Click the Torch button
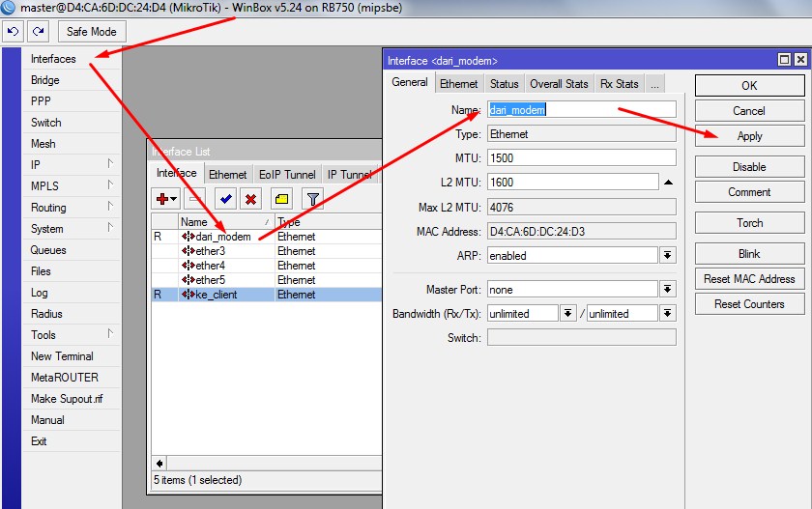Image resolution: width=812 pixels, height=509 pixels. [749, 223]
